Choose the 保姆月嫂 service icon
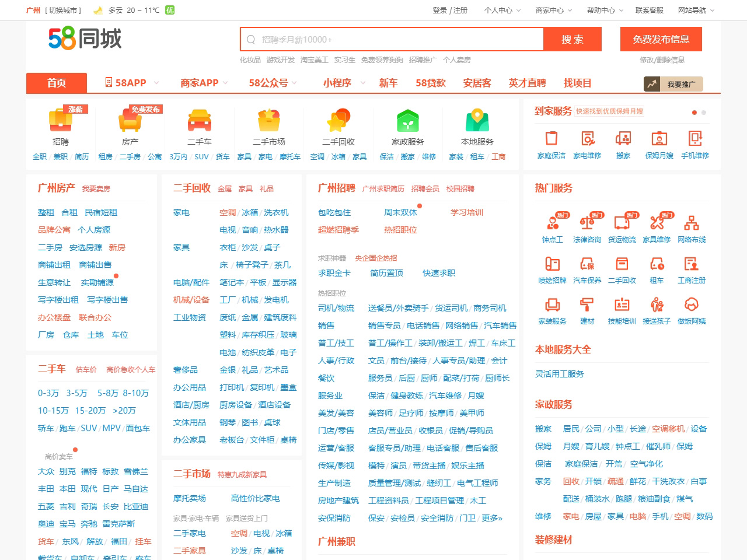 [x=659, y=139]
